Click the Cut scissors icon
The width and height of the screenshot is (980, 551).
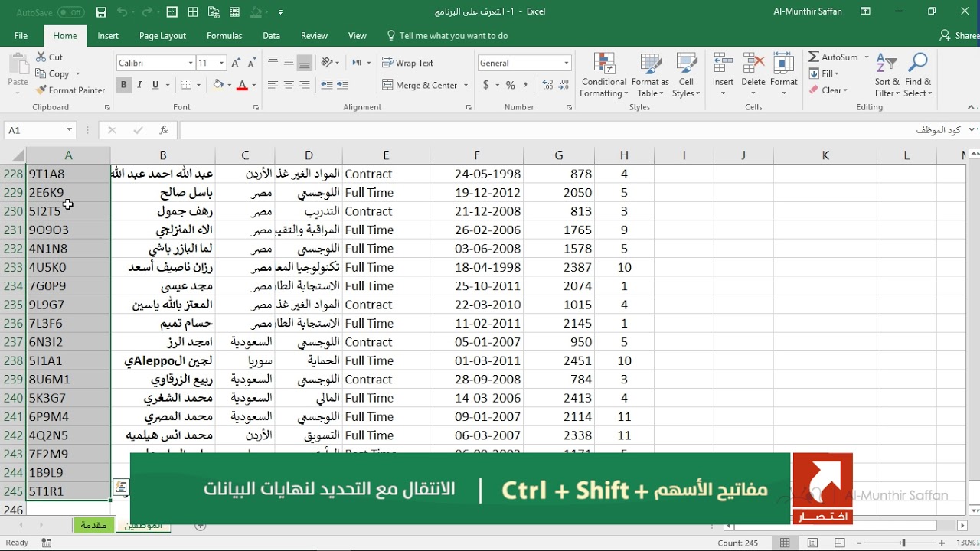pyautogui.click(x=41, y=57)
